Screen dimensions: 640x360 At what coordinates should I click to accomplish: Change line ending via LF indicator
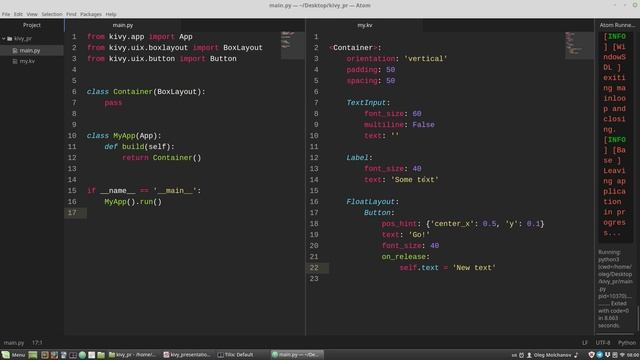[x=585, y=343]
